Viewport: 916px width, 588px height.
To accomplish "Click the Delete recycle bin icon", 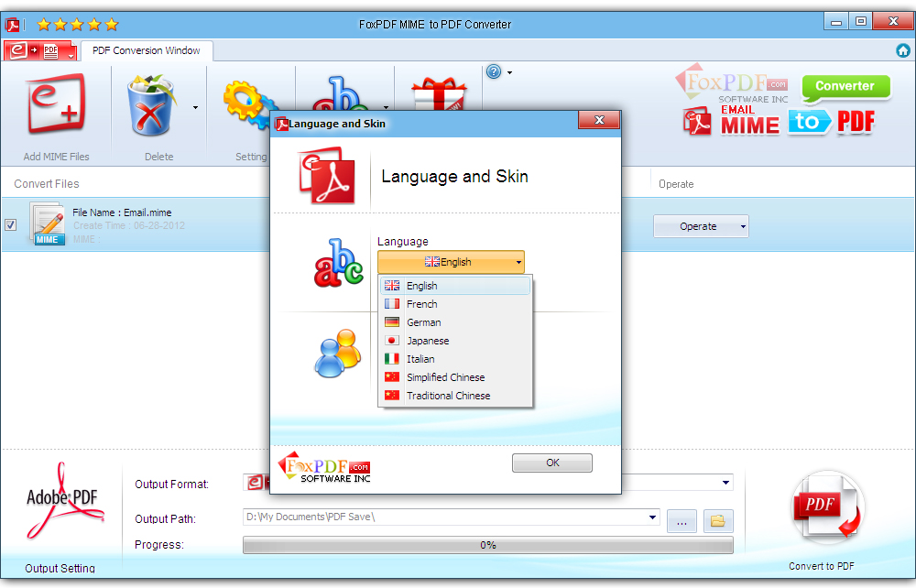I will [x=151, y=105].
